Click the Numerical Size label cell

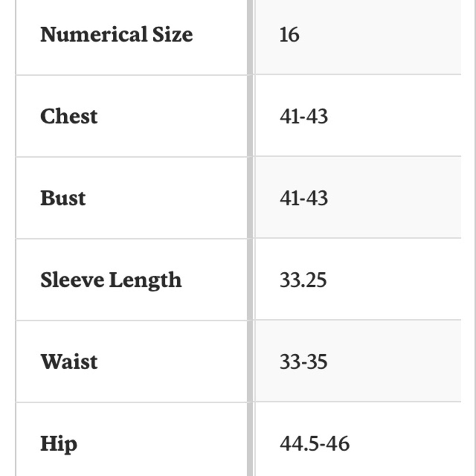click(x=116, y=35)
